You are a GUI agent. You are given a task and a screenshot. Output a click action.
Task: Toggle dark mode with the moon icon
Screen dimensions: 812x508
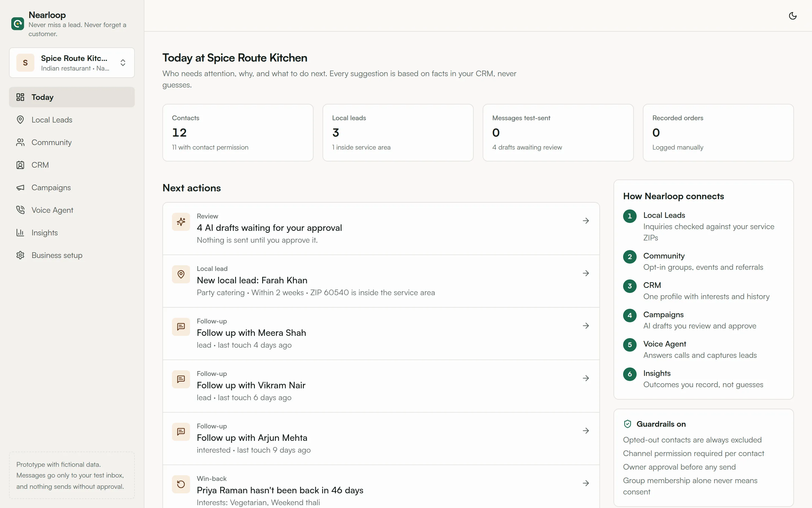pyautogui.click(x=793, y=16)
